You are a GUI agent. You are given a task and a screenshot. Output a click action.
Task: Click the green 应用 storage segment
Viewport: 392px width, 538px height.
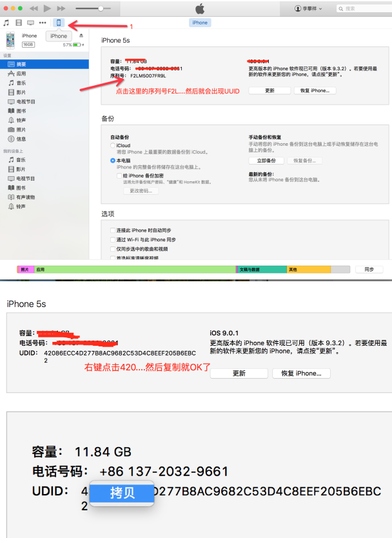pos(135,270)
